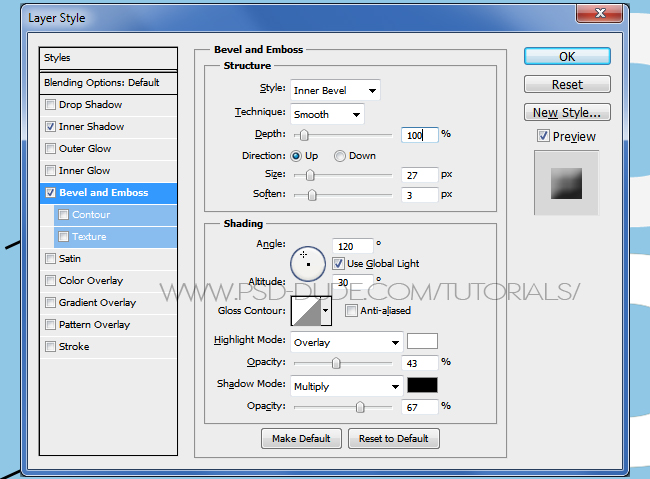This screenshot has width=650, height=479.
Task: Select the Up direction radio button
Action: pyautogui.click(x=296, y=156)
